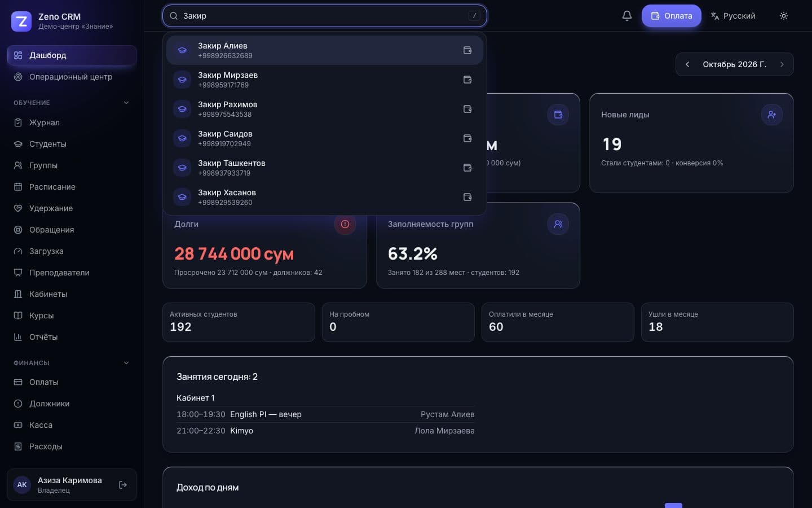
Task: Open Должники in the sidebar
Action: point(72,404)
